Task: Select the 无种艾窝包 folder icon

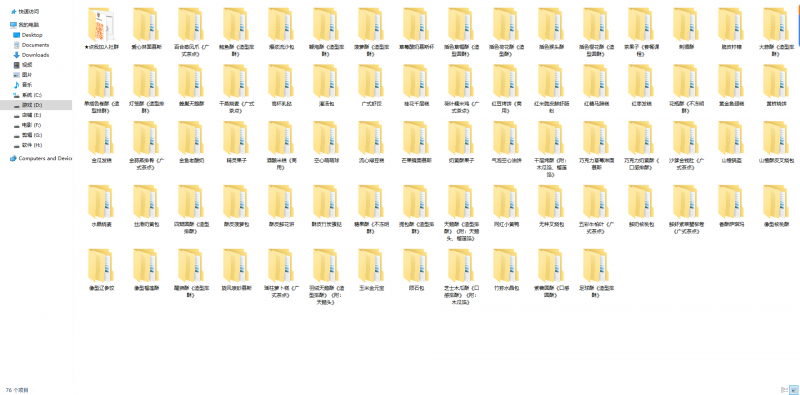Action: tap(551, 202)
